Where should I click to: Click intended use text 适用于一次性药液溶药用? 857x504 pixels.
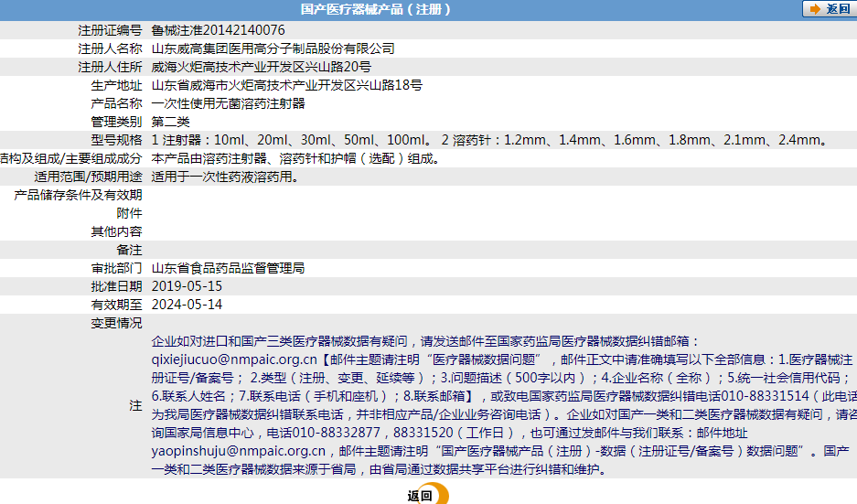click(x=225, y=177)
